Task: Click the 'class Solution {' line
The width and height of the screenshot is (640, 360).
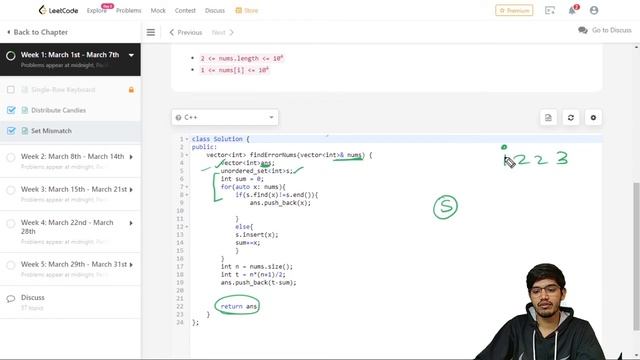Action: click(220, 139)
